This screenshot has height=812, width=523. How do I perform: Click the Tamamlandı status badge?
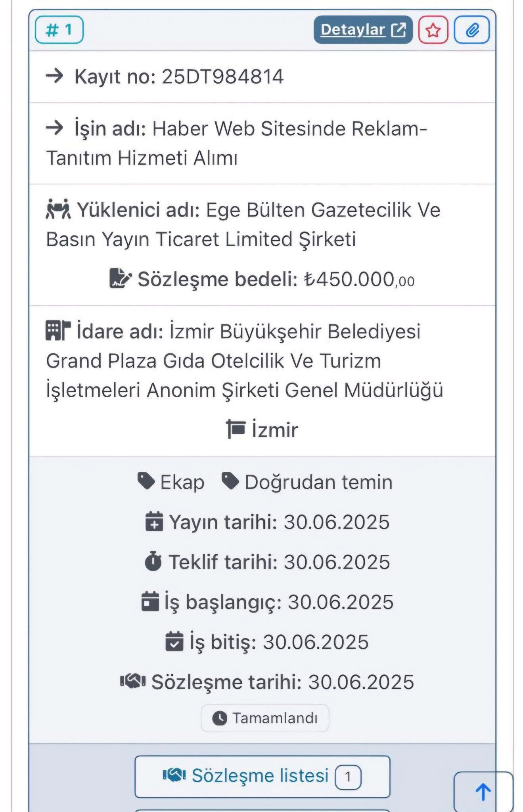pos(265,718)
